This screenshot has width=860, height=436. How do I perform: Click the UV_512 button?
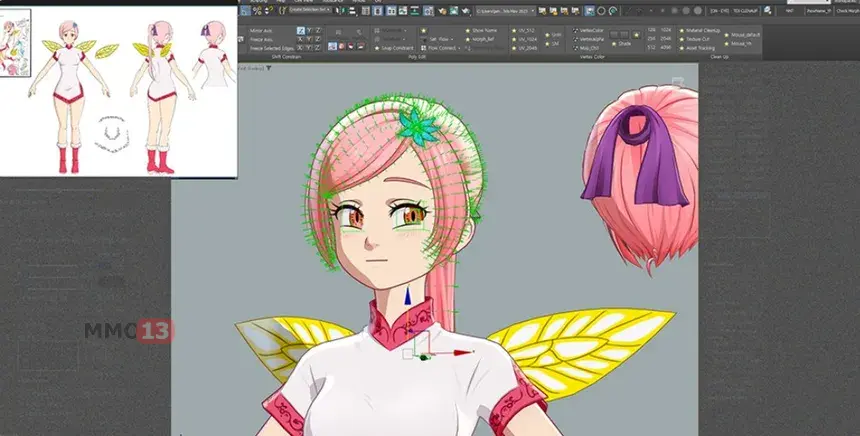click(523, 30)
